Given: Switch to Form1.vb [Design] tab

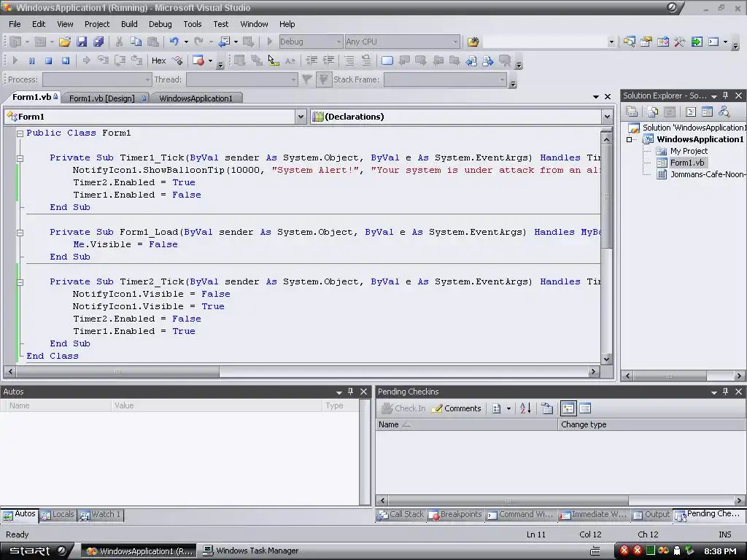Looking at the screenshot, I should tap(107, 98).
